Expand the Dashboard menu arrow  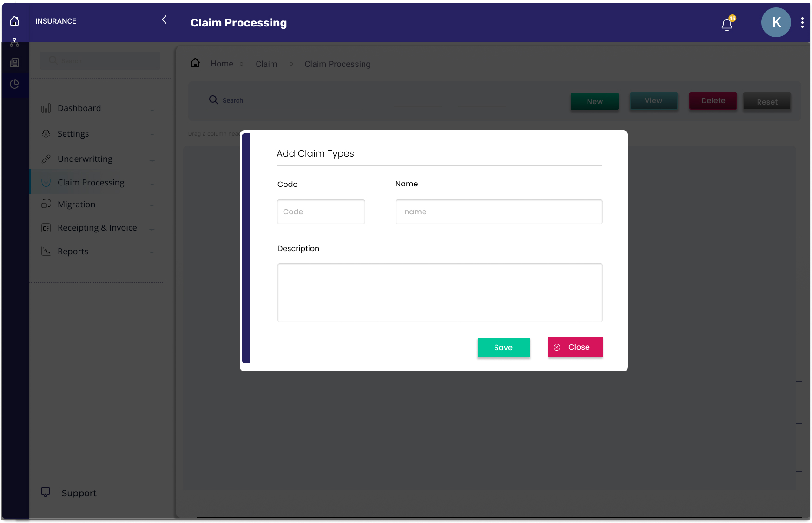[x=152, y=110]
